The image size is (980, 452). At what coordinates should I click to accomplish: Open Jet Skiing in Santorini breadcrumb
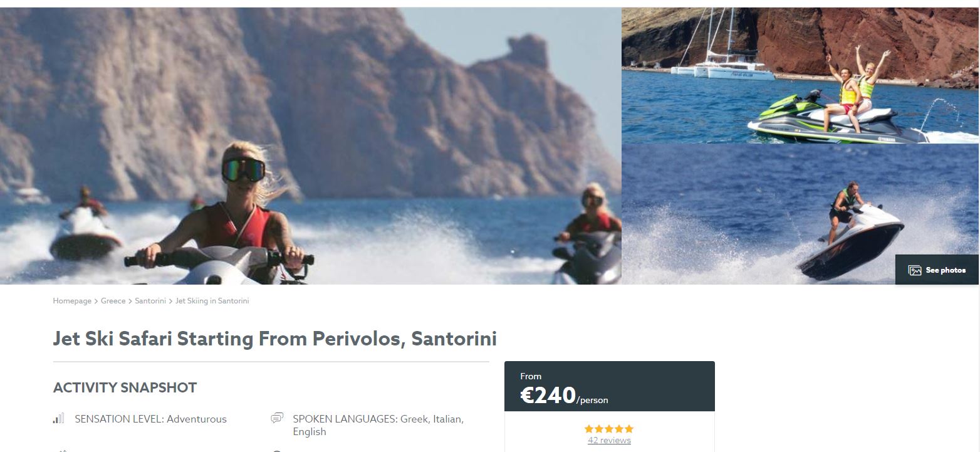(x=212, y=301)
